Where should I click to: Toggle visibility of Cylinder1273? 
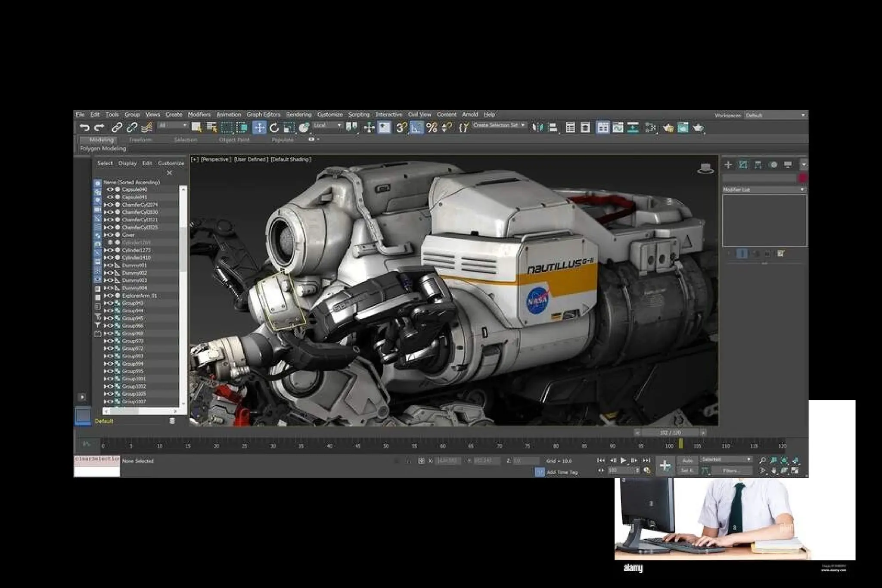click(111, 250)
